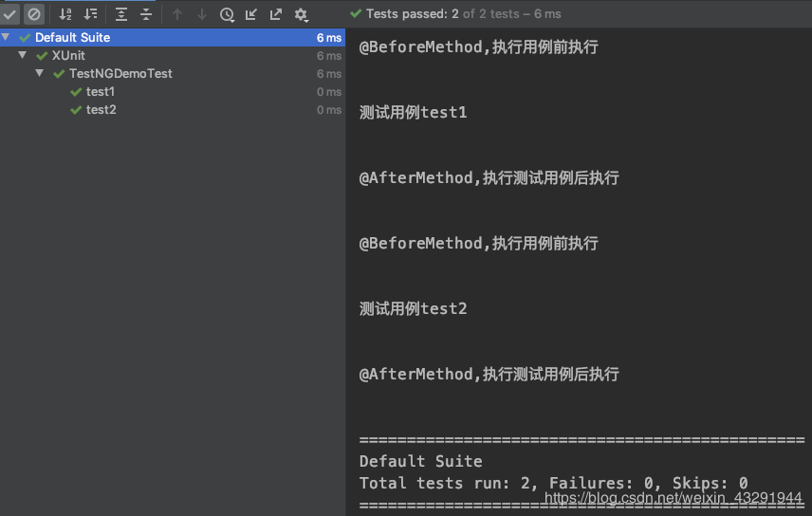Open the test history clock dropdown

pyautogui.click(x=227, y=14)
